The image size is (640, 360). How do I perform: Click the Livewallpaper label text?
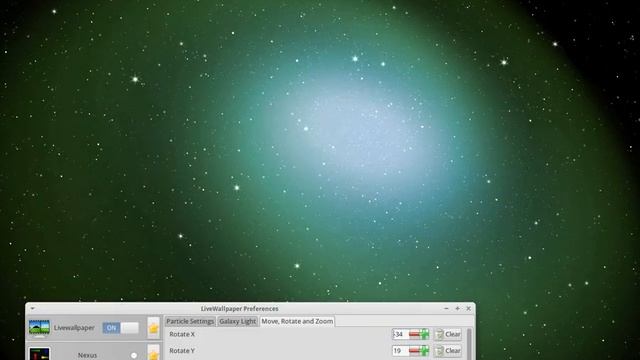point(74,328)
